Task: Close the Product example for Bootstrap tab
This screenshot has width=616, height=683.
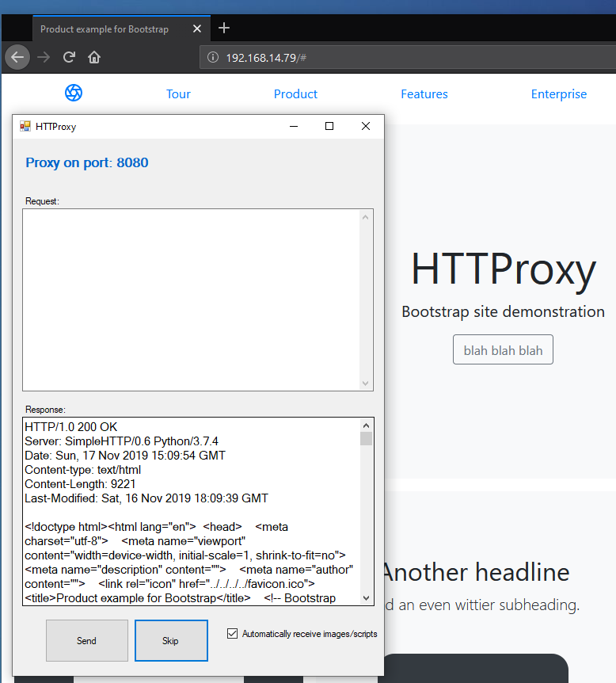Action: pos(197,29)
